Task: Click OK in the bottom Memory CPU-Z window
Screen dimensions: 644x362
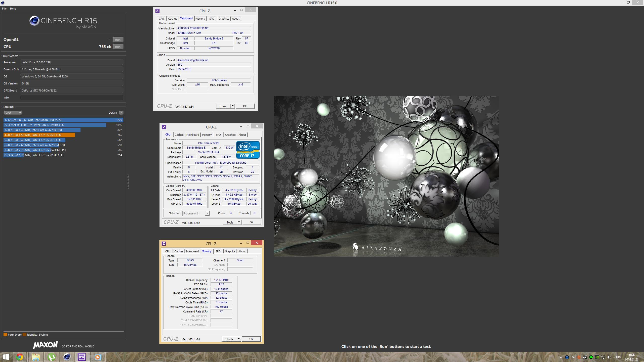Action: (251, 339)
